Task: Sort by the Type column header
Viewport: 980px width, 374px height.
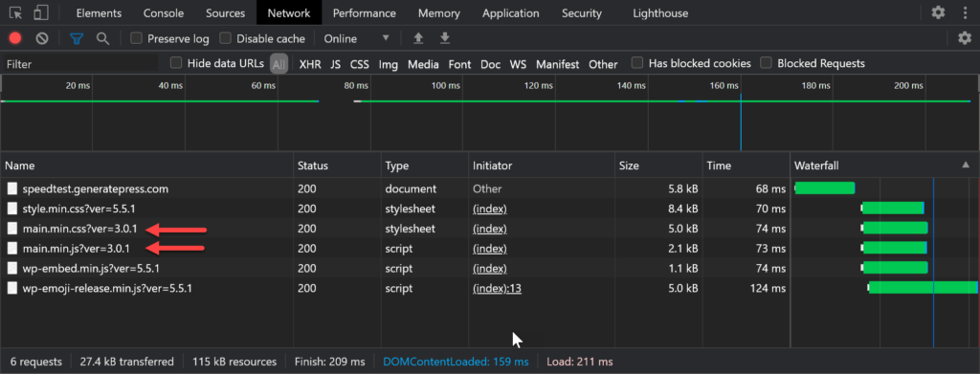Action: [x=425, y=165]
